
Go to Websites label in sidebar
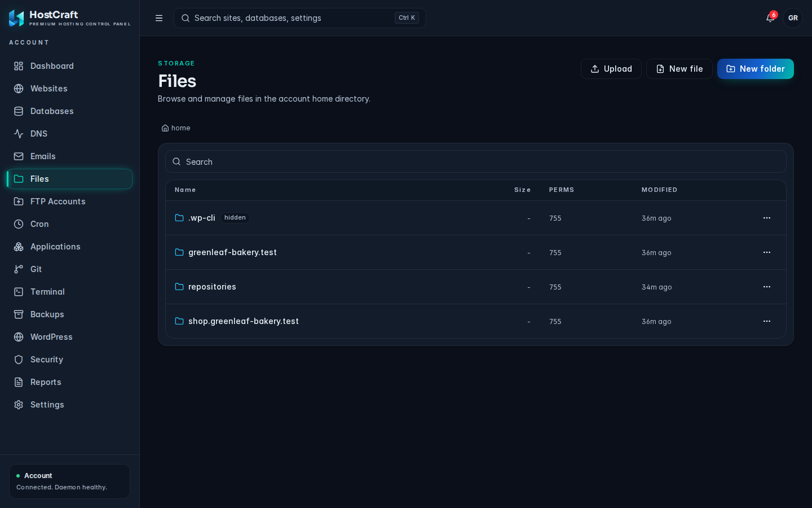click(x=49, y=89)
